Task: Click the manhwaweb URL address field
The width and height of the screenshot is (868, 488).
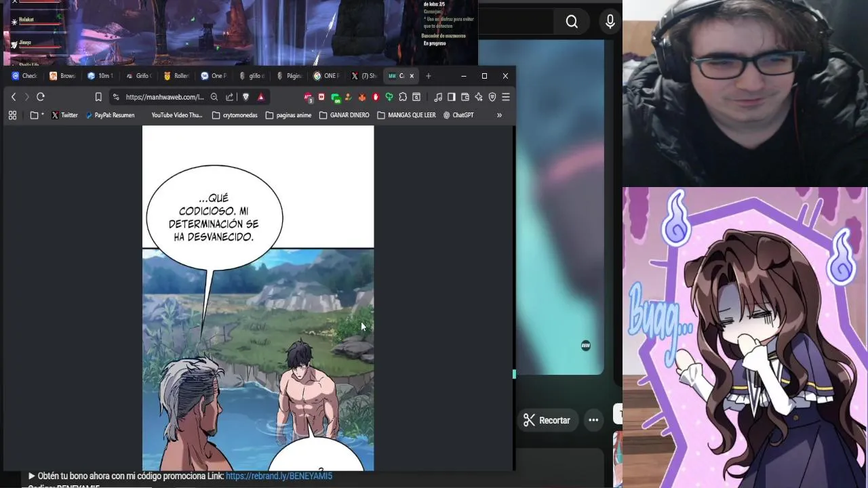Action: point(164,97)
